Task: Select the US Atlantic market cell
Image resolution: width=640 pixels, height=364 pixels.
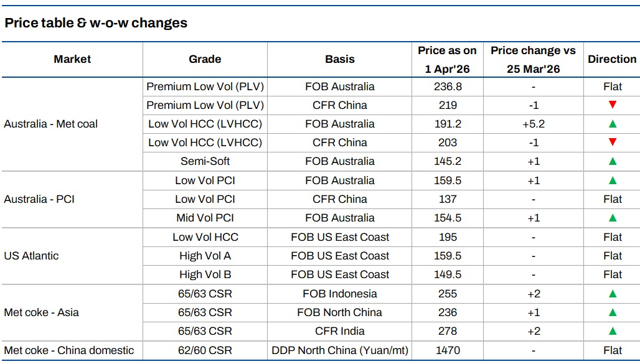Action: click(31, 256)
